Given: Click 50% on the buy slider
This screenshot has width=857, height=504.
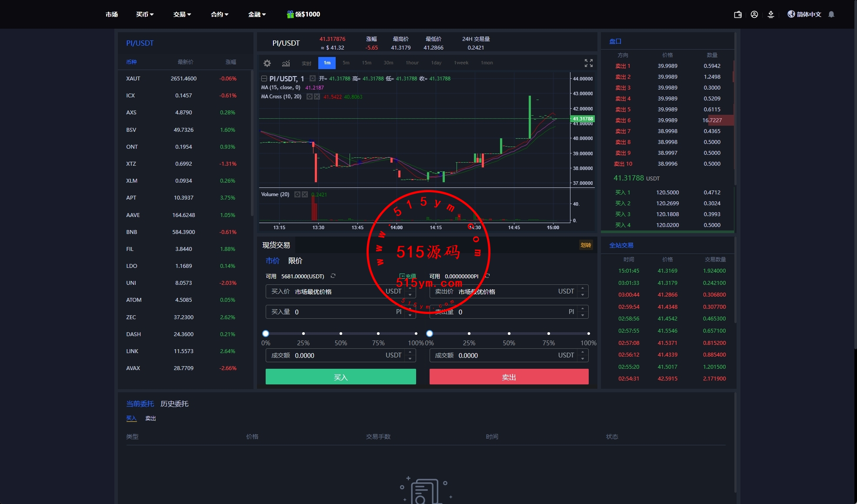Looking at the screenshot, I should click(341, 334).
